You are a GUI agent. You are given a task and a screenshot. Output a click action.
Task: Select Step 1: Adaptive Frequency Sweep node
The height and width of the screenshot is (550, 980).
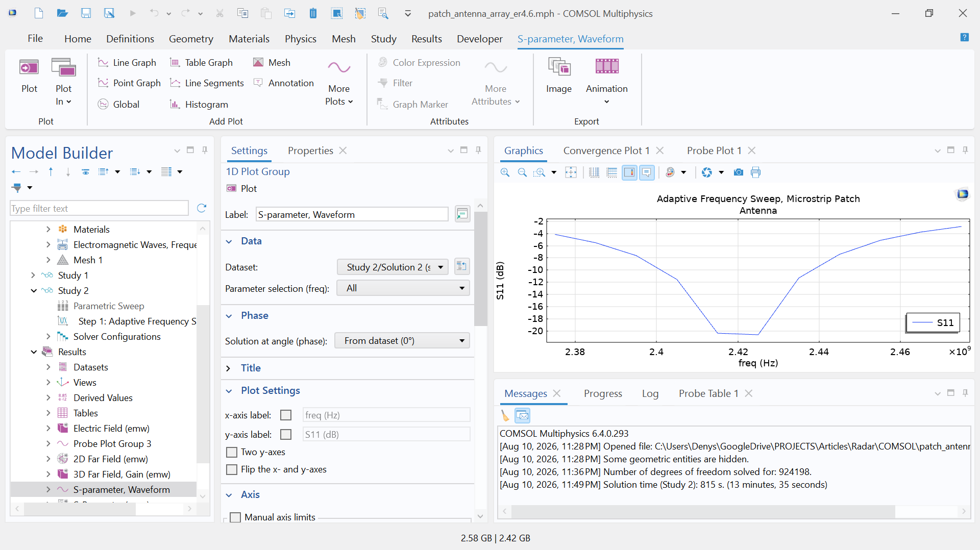(x=137, y=321)
